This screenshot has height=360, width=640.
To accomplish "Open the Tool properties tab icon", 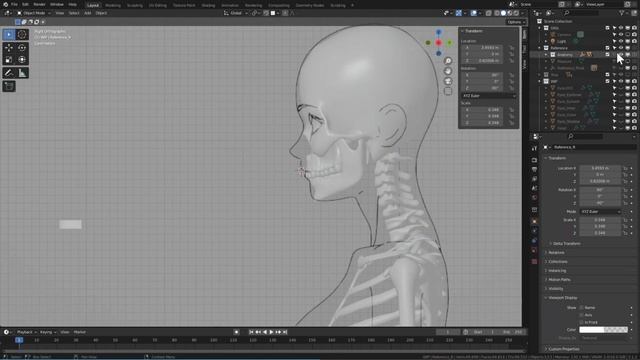I will coord(534,148).
